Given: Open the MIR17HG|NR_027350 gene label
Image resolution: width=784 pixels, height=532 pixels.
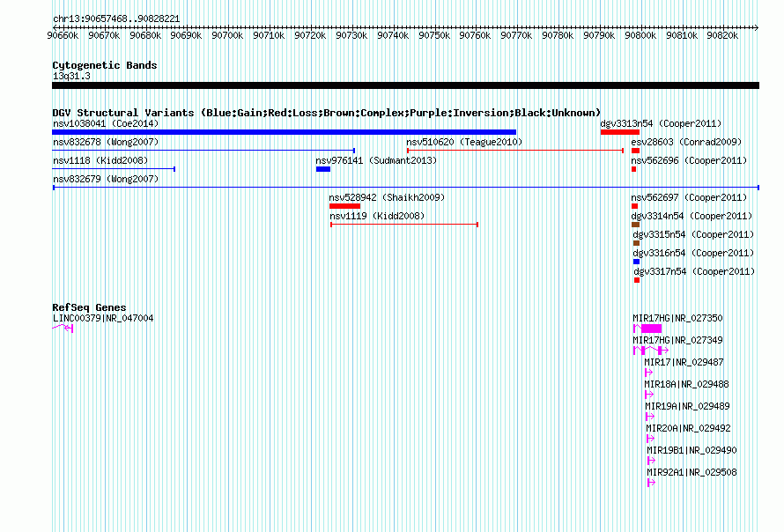Looking at the screenshot, I should pyautogui.click(x=677, y=318).
